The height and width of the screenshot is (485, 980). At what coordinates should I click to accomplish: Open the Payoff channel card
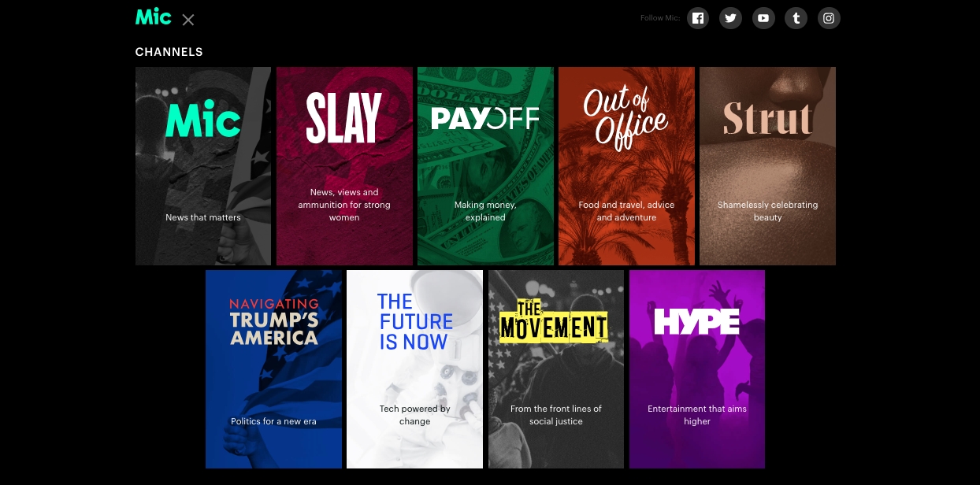(485, 166)
